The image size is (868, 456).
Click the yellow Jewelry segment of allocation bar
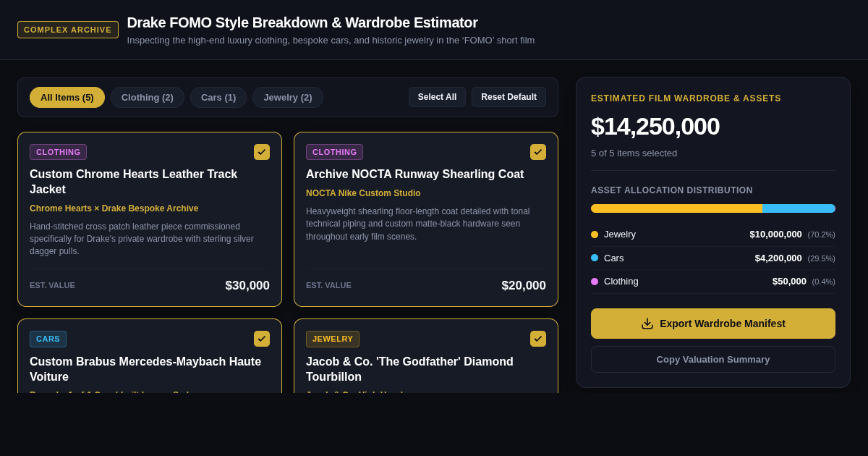pyautogui.click(x=676, y=208)
